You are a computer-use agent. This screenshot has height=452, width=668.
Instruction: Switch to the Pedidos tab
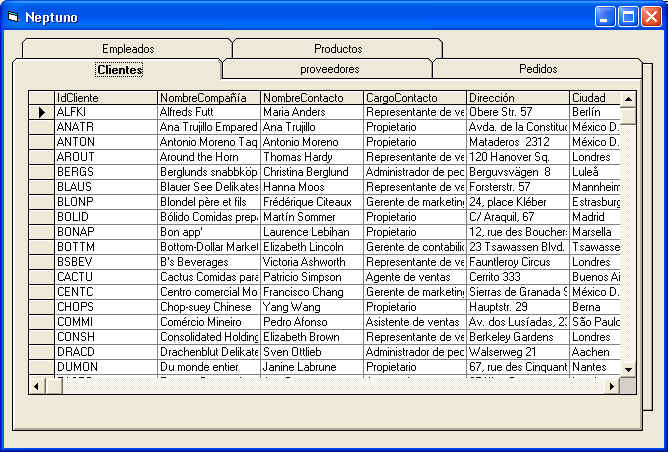(x=538, y=69)
